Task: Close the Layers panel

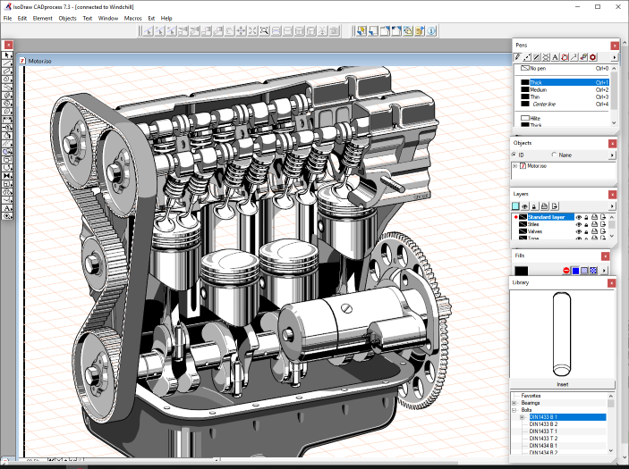Action: coord(614,193)
